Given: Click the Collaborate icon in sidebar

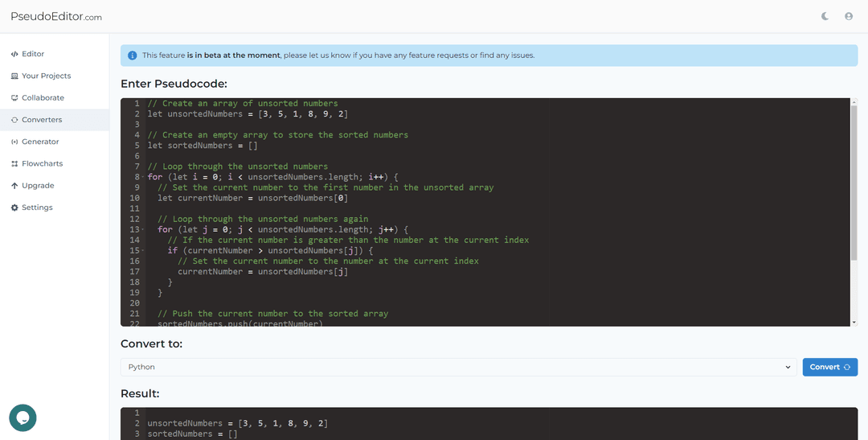Looking at the screenshot, I should pyautogui.click(x=14, y=98).
